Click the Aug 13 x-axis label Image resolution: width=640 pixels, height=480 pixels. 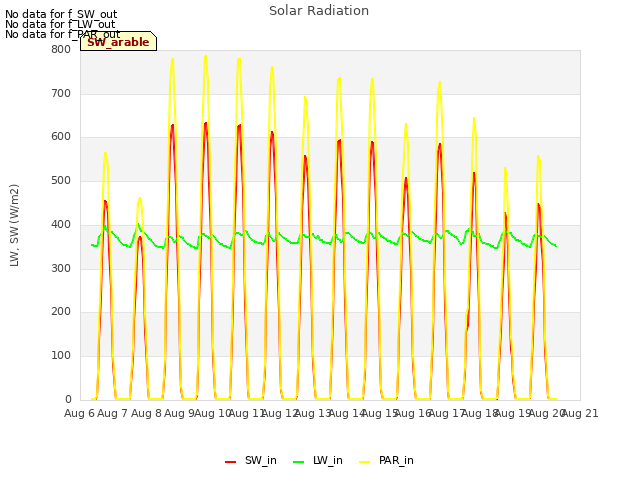(x=313, y=413)
